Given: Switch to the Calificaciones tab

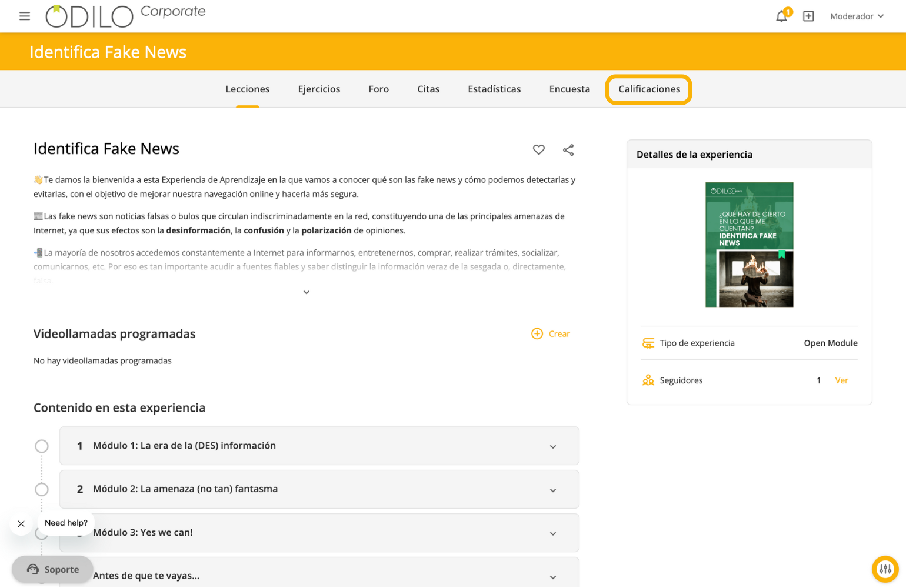Looking at the screenshot, I should 649,89.
